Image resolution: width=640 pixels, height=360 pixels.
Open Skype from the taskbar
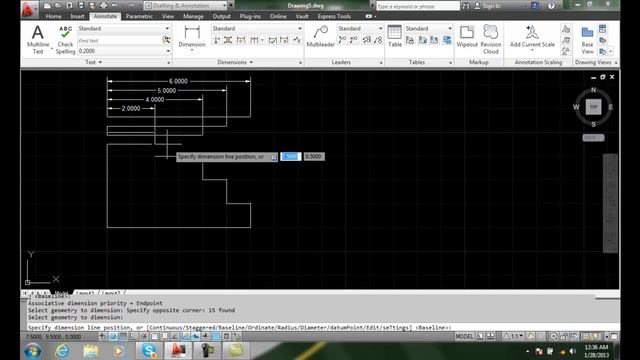149,350
